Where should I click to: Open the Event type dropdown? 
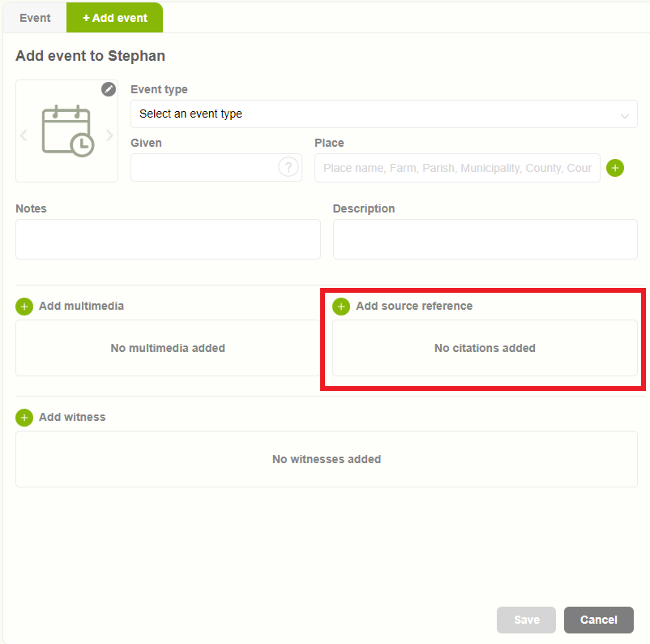tap(373, 114)
